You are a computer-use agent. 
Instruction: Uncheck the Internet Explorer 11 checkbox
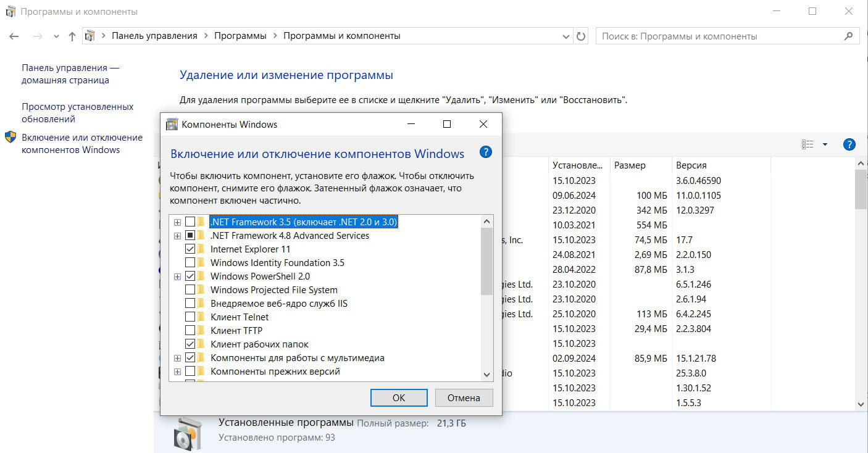(190, 249)
